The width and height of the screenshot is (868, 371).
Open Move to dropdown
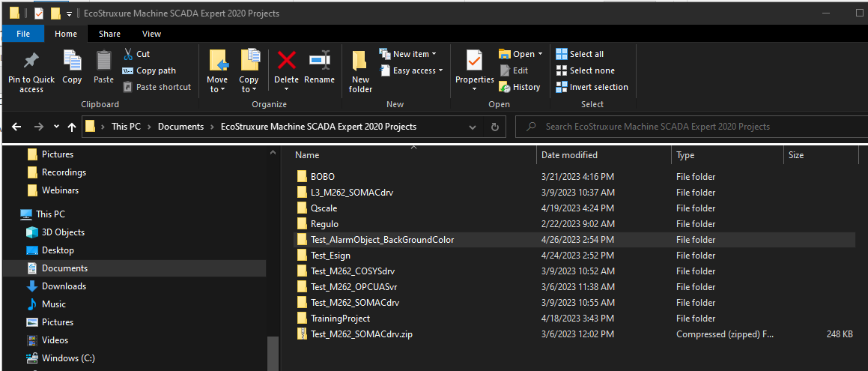[217, 85]
